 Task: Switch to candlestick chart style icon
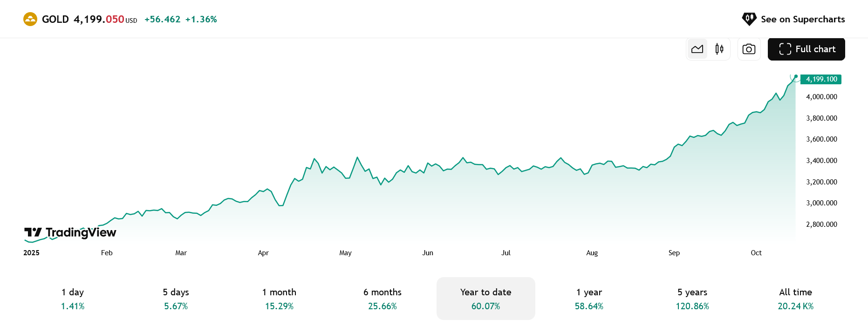click(719, 49)
